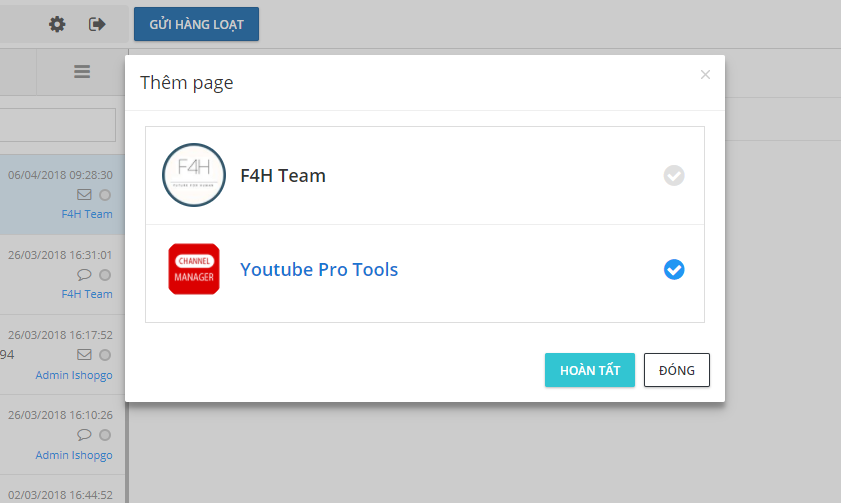Screen dimensions: 841x503
Task: Select the F4H Team logo thumbnail
Action: point(193,175)
